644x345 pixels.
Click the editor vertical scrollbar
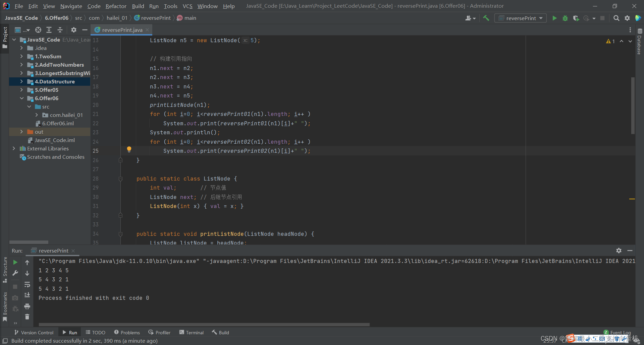coord(633,106)
